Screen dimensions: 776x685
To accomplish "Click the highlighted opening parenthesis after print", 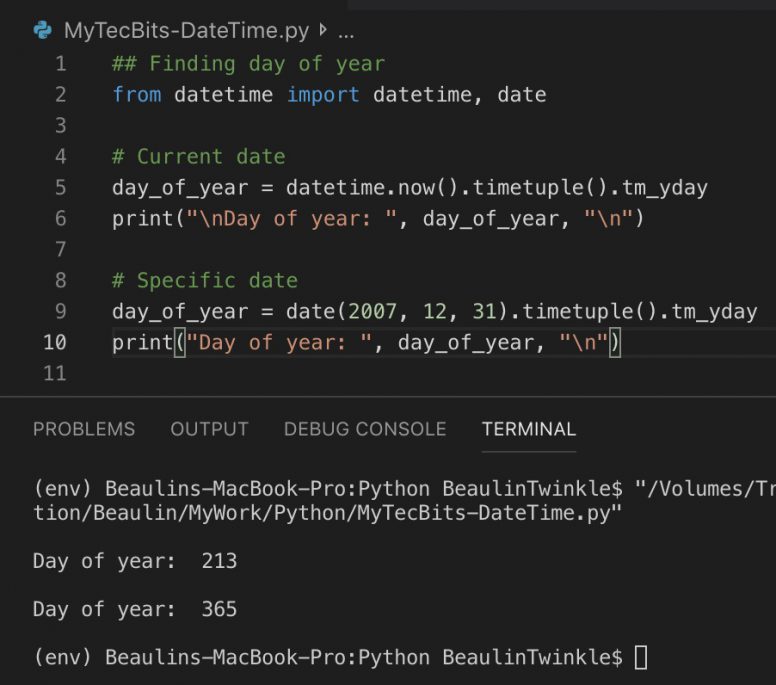I will click(x=180, y=343).
